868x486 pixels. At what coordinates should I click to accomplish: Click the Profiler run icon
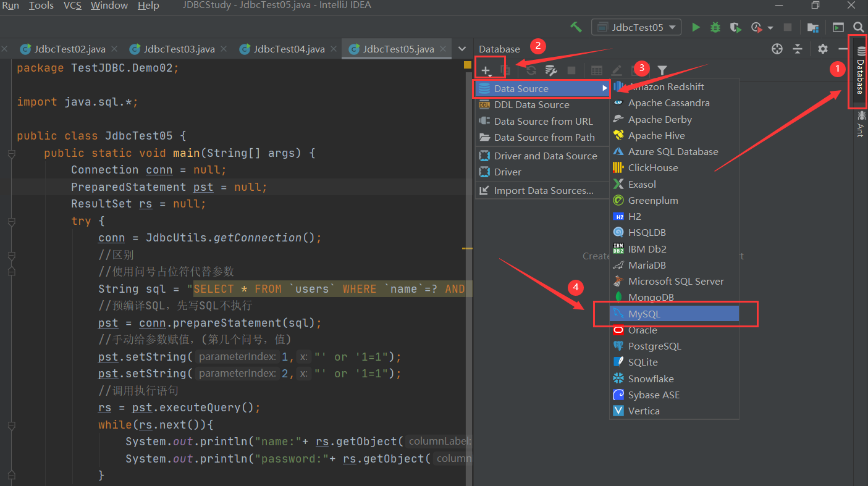[x=756, y=27]
